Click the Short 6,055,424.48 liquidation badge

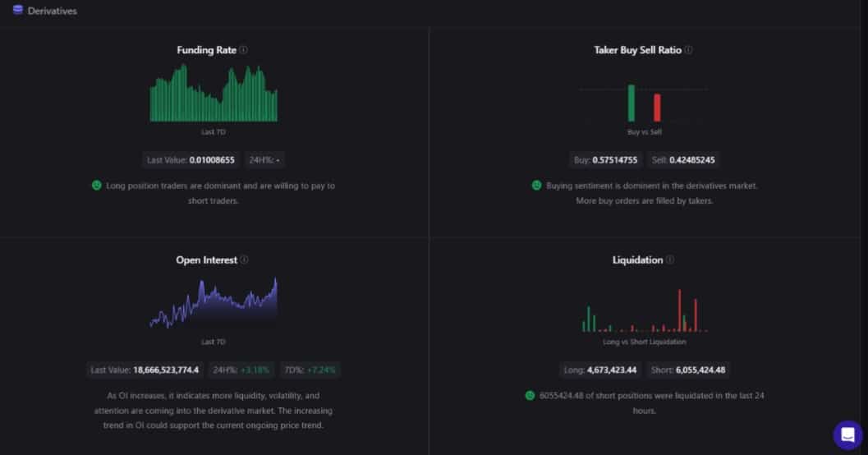click(x=689, y=370)
